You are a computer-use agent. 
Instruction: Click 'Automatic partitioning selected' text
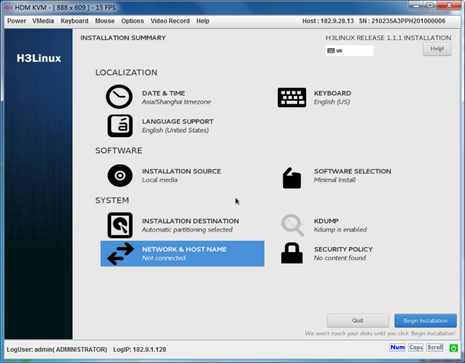(187, 230)
